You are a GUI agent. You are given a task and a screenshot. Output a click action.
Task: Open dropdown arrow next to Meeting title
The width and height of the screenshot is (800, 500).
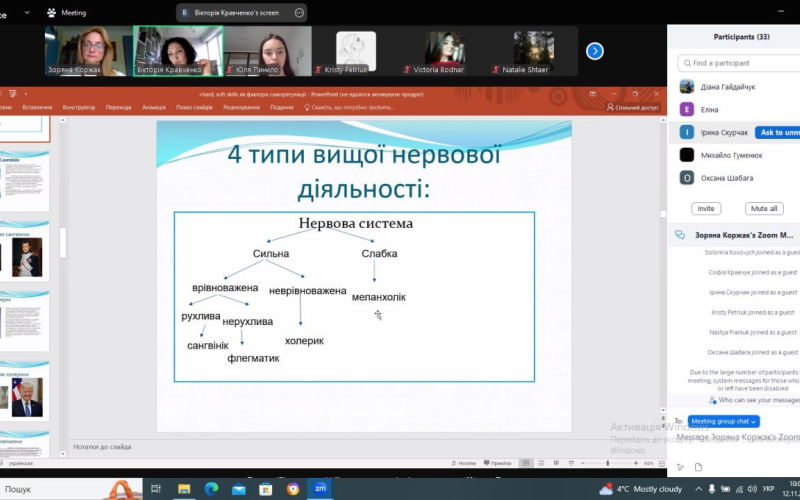coord(27,13)
